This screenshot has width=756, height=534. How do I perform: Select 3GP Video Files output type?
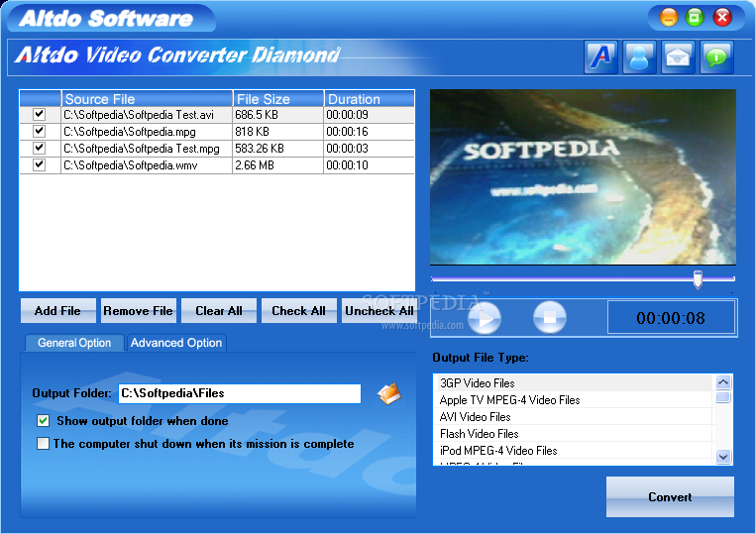(573, 383)
